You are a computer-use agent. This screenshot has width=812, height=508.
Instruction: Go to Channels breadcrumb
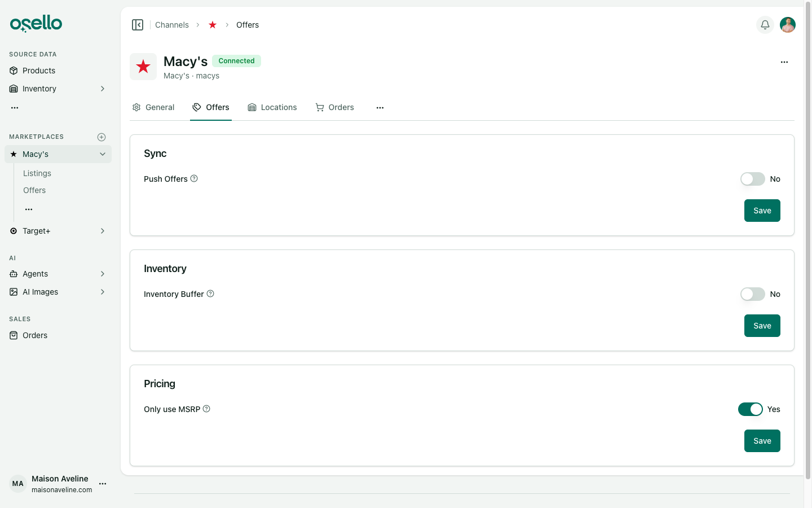click(x=172, y=25)
